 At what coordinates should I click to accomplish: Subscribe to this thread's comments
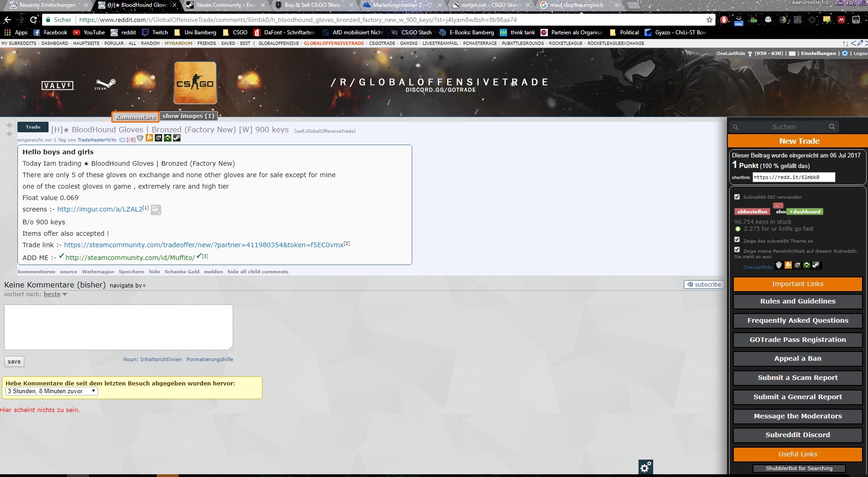[704, 284]
